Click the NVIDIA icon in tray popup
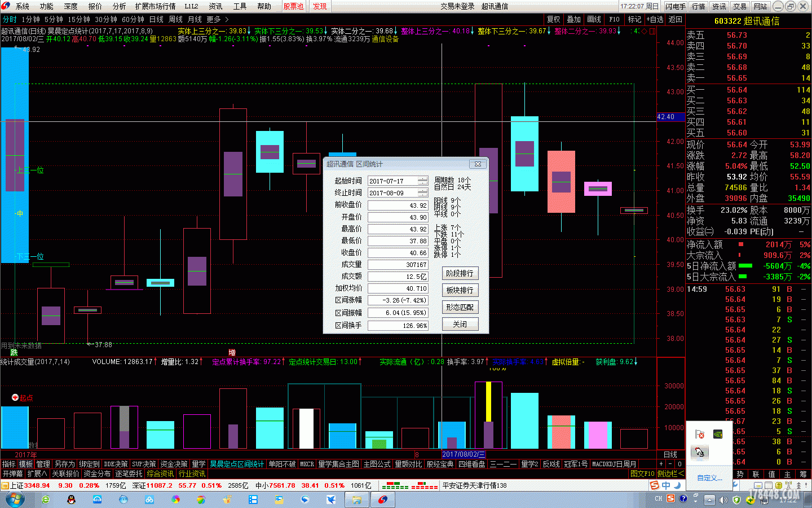The image size is (812, 508). tap(718, 434)
